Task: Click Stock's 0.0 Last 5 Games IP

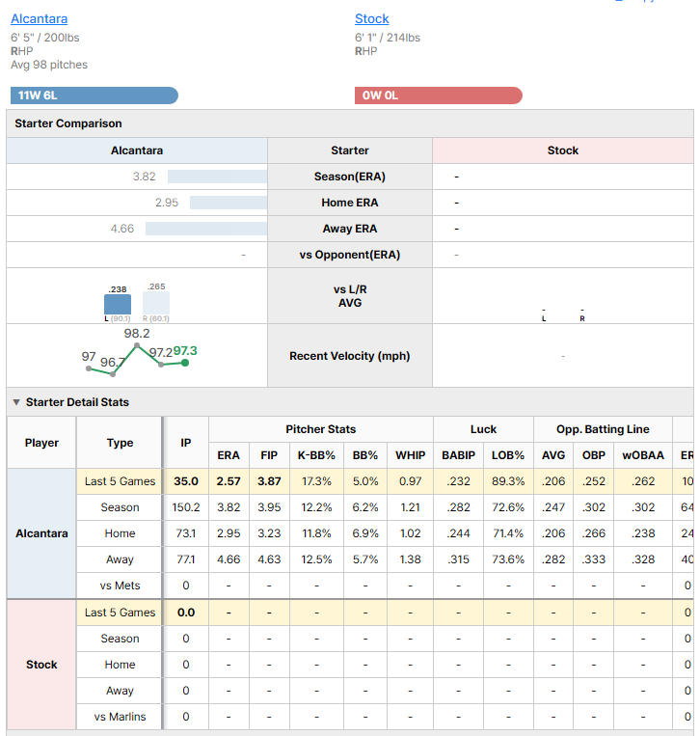Action: [186, 613]
